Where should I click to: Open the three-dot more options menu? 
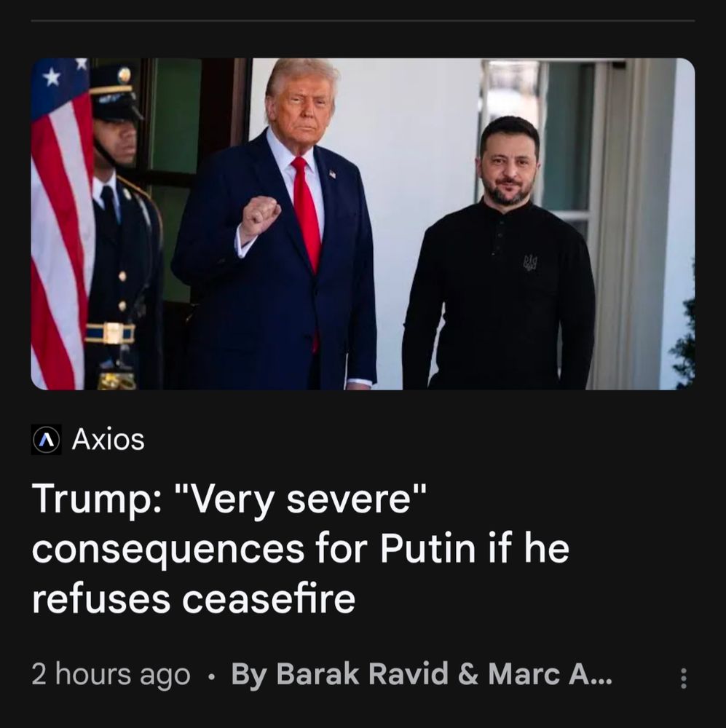click(x=683, y=678)
